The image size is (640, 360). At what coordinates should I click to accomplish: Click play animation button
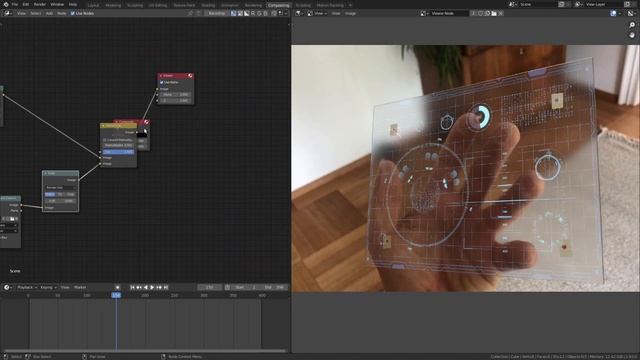click(x=152, y=287)
